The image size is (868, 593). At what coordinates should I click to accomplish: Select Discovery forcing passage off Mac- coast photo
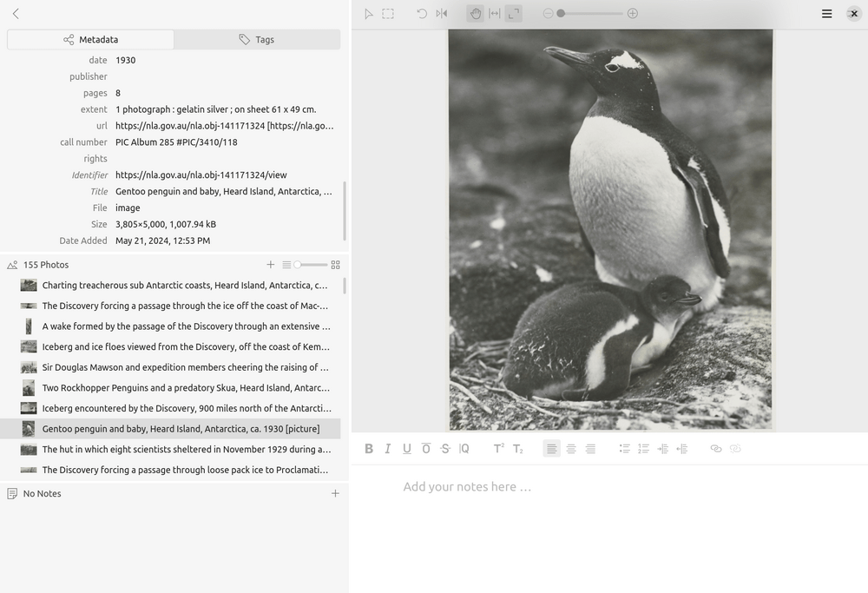pos(170,306)
